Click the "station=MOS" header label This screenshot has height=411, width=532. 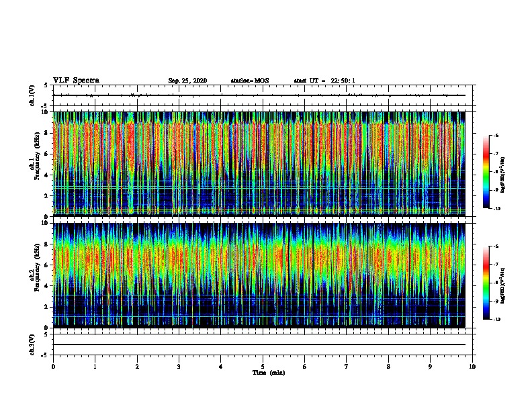250,81
